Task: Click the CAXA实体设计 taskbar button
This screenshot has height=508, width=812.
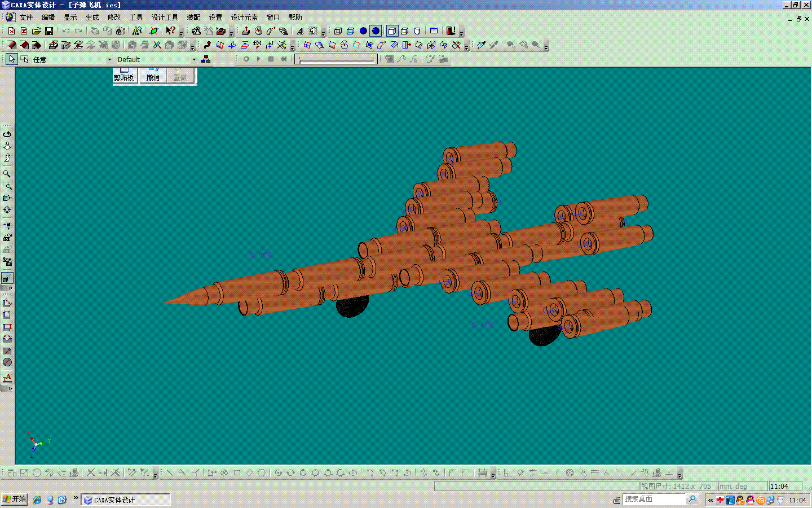Action: coord(126,500)
